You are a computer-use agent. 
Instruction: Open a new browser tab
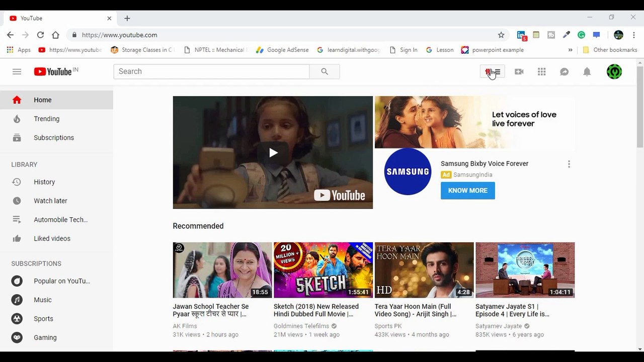(127, 18)
